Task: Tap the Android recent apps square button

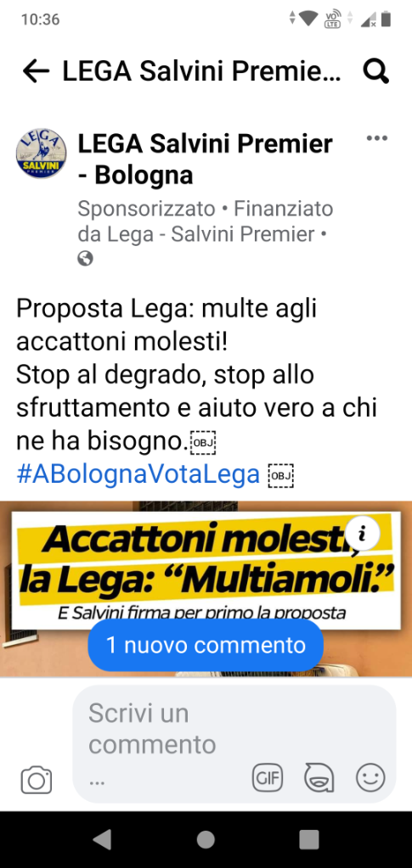Action: click(309, 839)
